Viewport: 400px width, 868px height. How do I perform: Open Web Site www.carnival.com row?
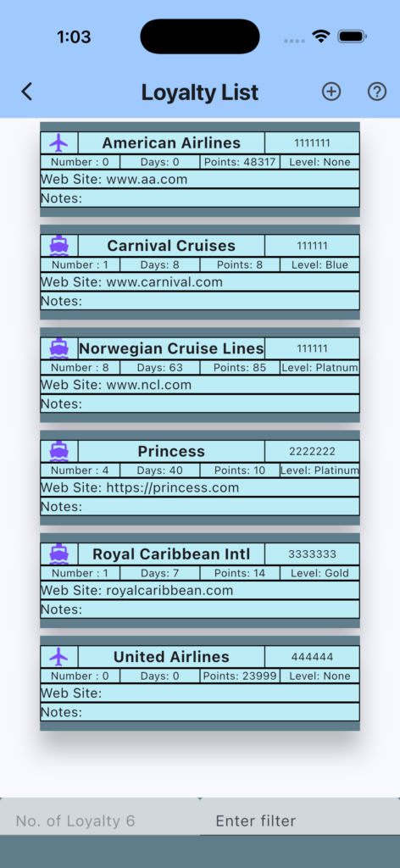[x=200, y=281]
